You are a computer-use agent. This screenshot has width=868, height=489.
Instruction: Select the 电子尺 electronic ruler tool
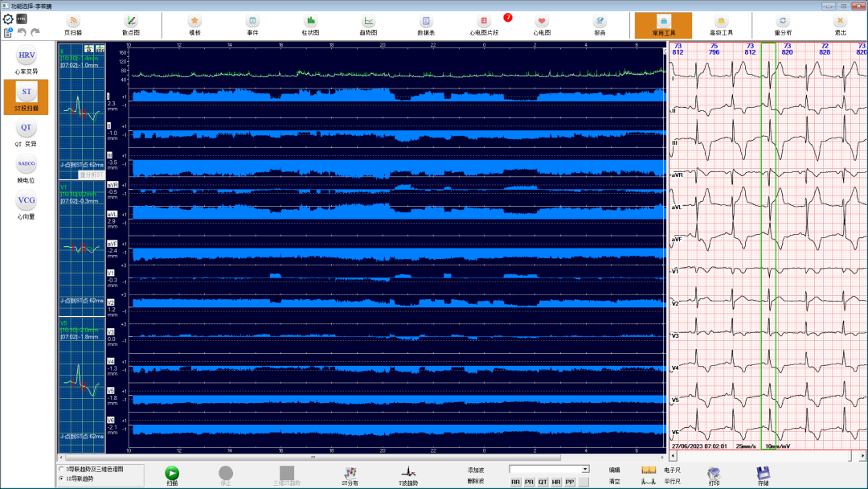[661, 471]
